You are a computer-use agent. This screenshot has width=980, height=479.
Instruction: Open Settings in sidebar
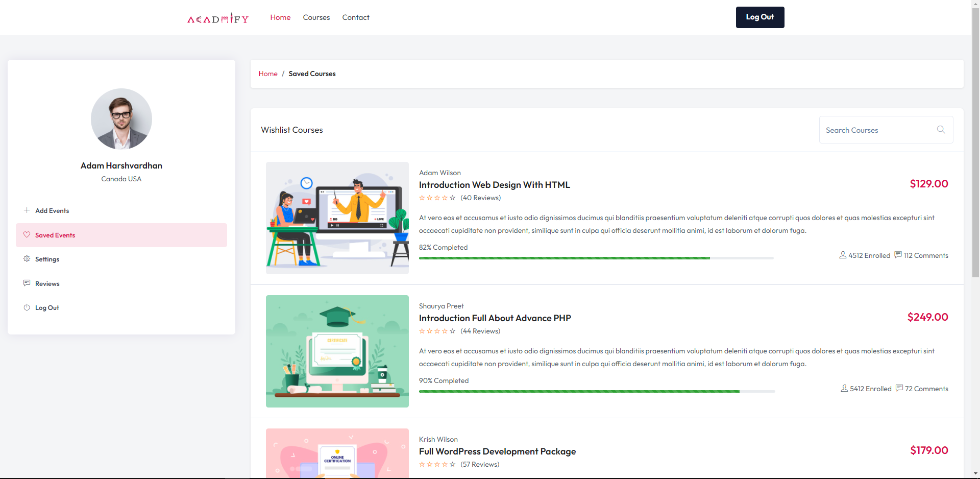coord(121,259)
